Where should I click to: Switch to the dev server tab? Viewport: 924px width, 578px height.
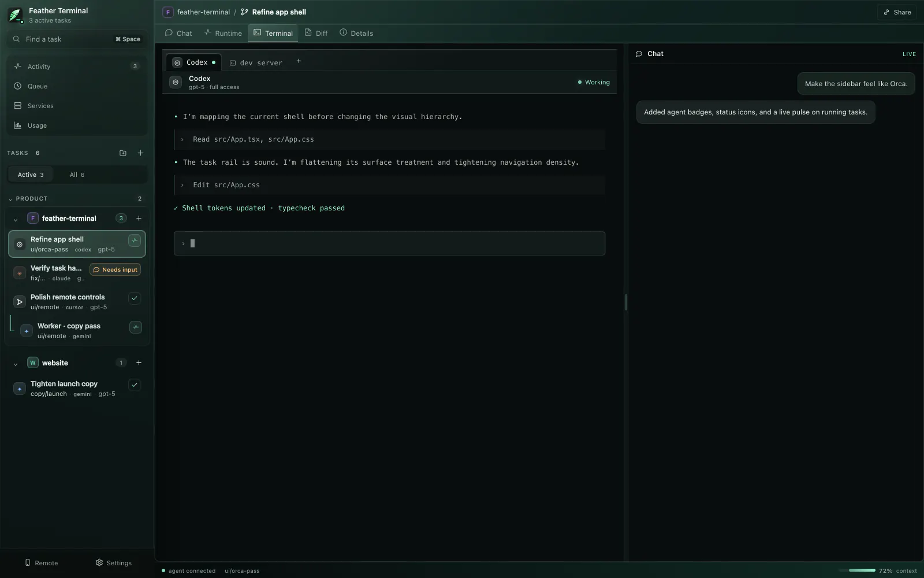pos(256,63)
